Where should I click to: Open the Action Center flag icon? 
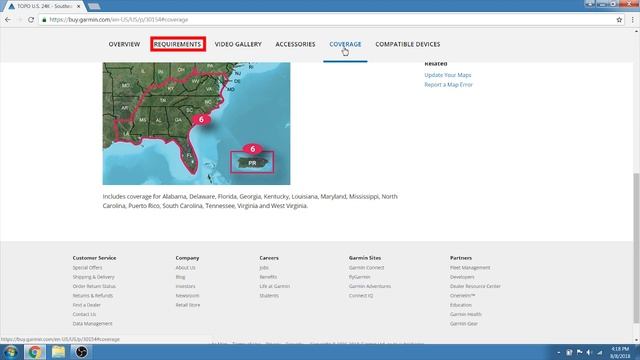pos(579,352)
